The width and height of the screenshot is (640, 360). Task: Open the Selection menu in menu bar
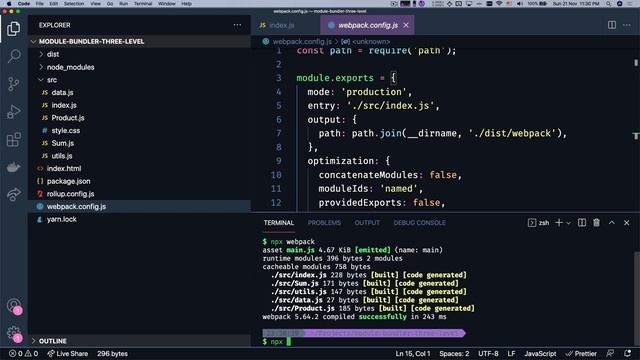click(x=74, y=4)
